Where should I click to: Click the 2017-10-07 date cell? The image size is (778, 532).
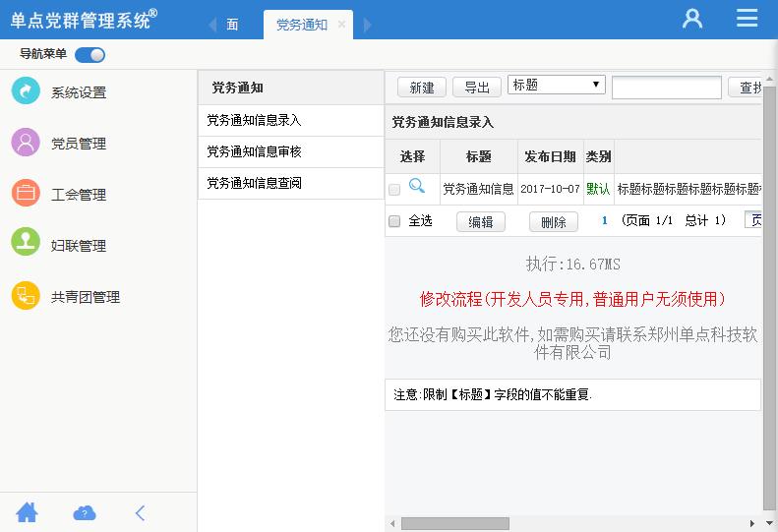click(550, 189)
